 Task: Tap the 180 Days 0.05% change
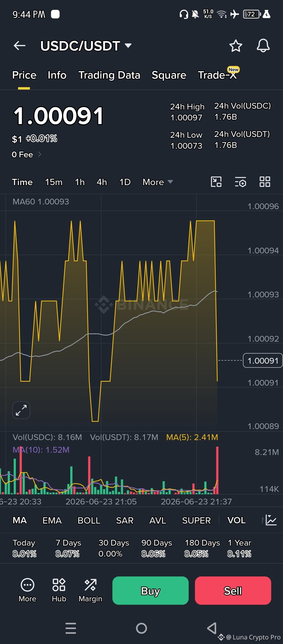pyautogui.click(x=202, y=548)
